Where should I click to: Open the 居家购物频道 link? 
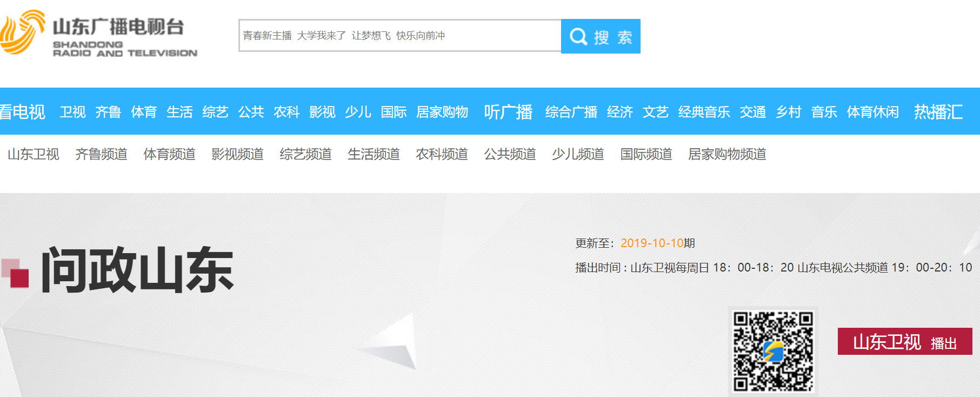[728, 154]
